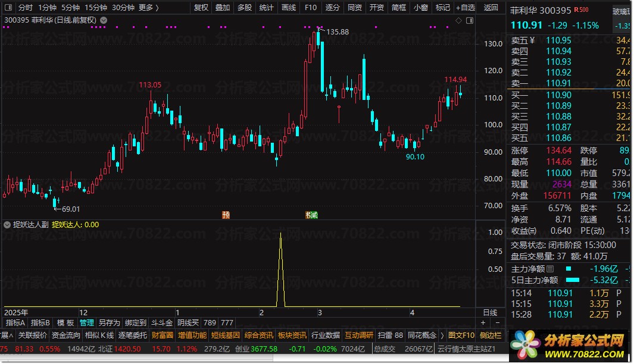Toggle the panel layout icon beside the diamond
The image size is (634, 364).
click(x=470, y=20)
